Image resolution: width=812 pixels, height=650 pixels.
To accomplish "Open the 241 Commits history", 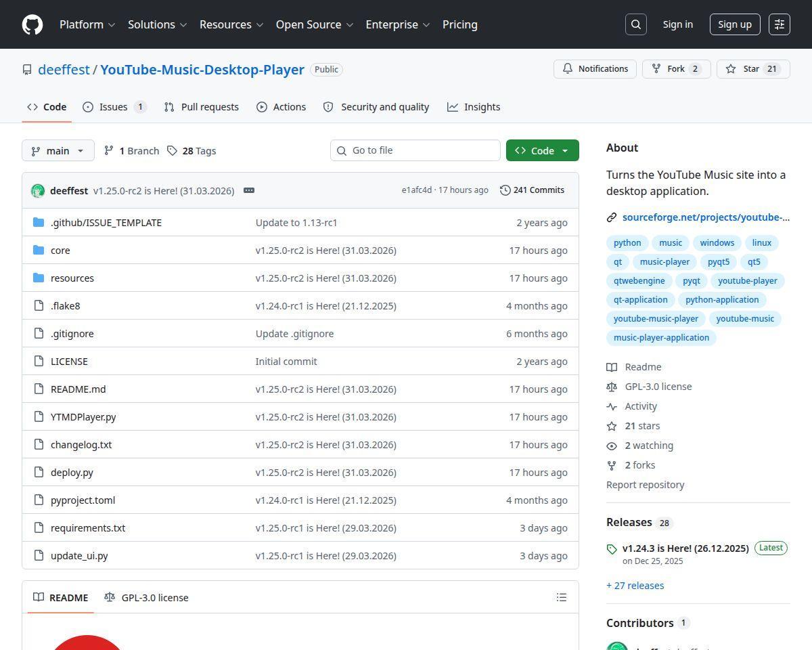I will (532, 190).
